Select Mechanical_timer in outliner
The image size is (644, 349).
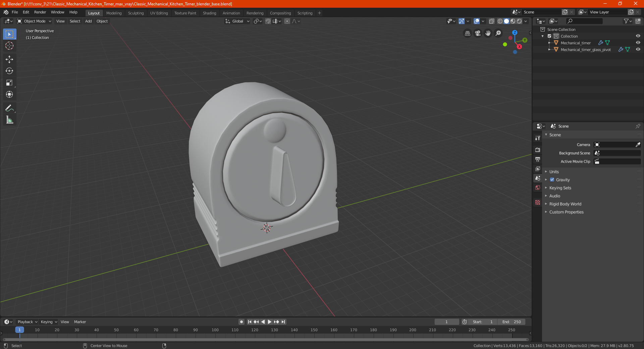pos(576,43)
